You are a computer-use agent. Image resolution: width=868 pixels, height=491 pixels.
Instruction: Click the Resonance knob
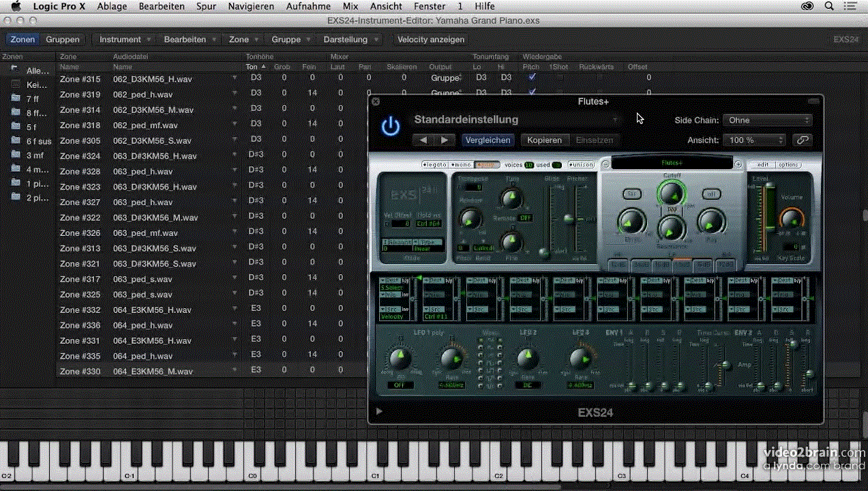point(671,228)
